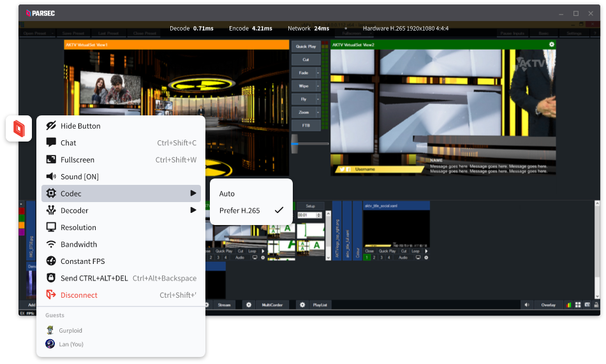Click the 00:01 time input field
The height and width of the screenshot is (364, 606).
pos(307,215)
